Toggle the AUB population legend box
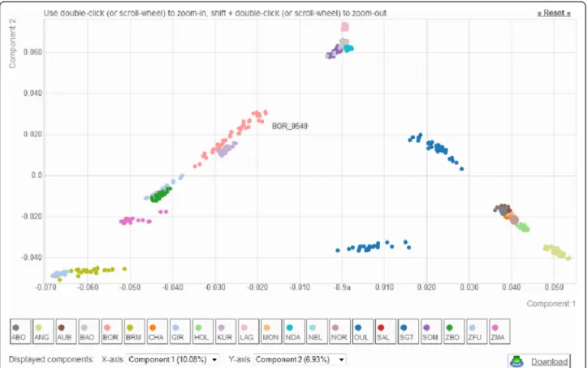Viewport: 588px width, 368px height. tap(66, 331)
